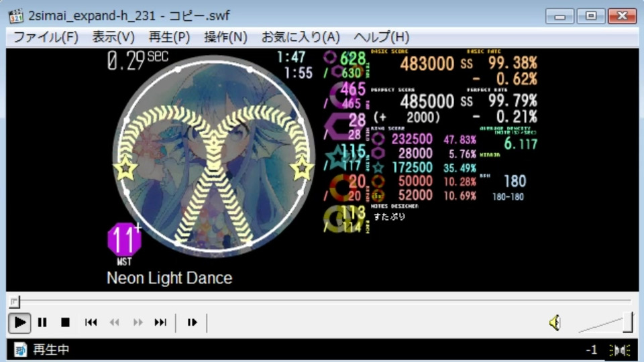644x362 pixels.
Task: Close the media player window
Action: 622,16
